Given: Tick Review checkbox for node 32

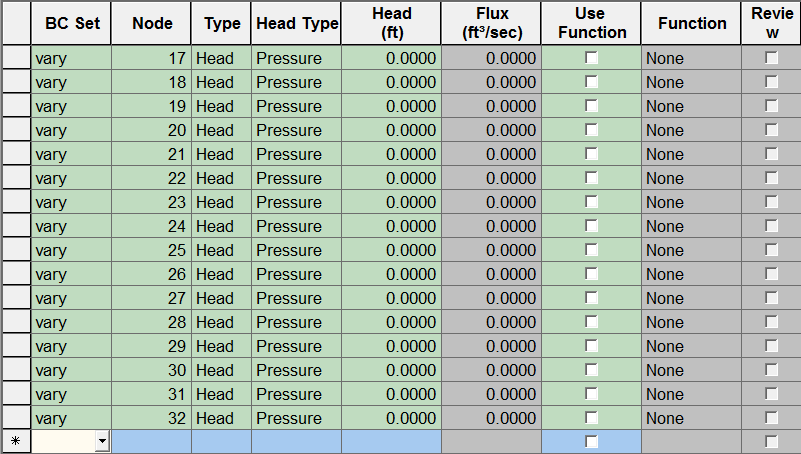Looking at the screenshot, I should [771, 418].
